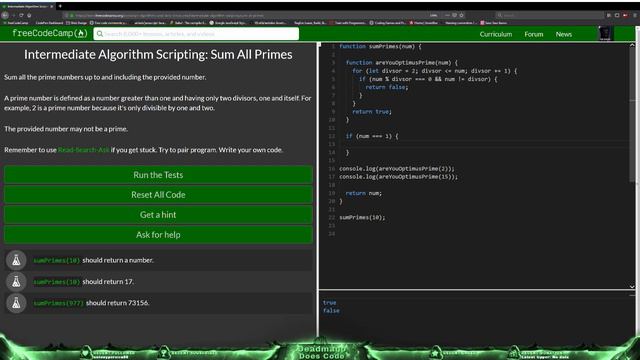Click Get a hint button
Screen dimensions: 640x360
[x=158, y=215]
